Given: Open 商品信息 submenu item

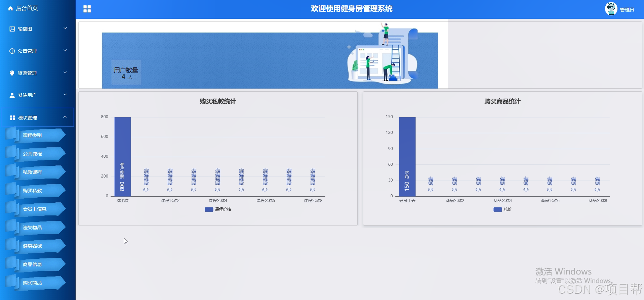Looking at the screenshot, I should point(36,264).
